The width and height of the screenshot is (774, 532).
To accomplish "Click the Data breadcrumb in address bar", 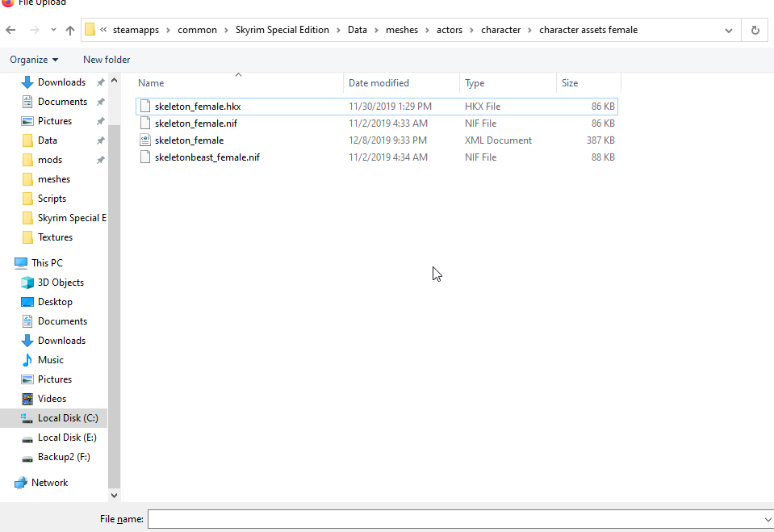I will 358,30.
